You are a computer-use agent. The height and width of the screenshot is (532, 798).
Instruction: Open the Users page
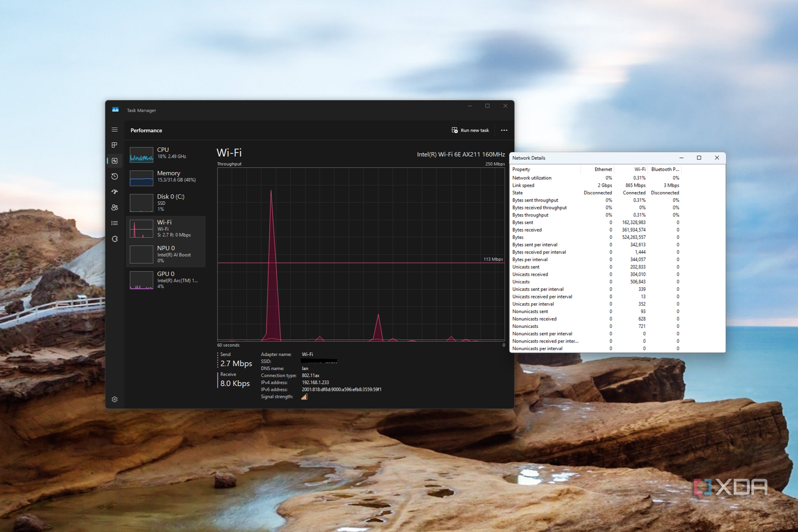click(114, 207)
